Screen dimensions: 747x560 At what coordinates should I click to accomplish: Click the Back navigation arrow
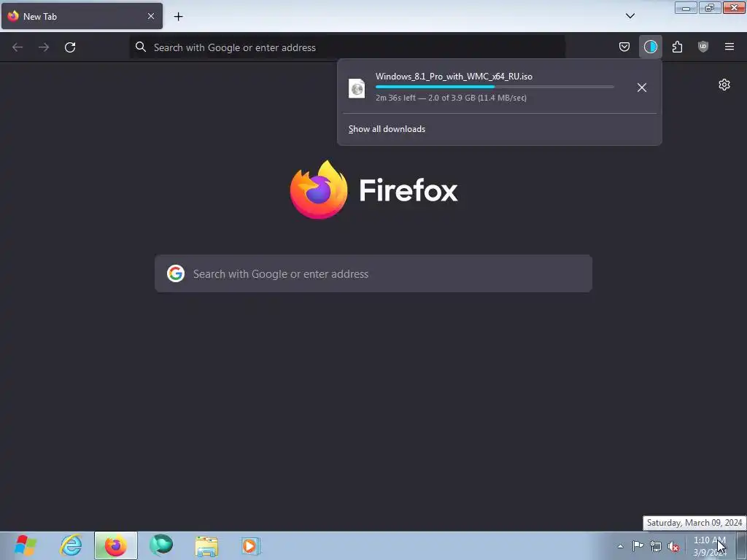[18, 47]
